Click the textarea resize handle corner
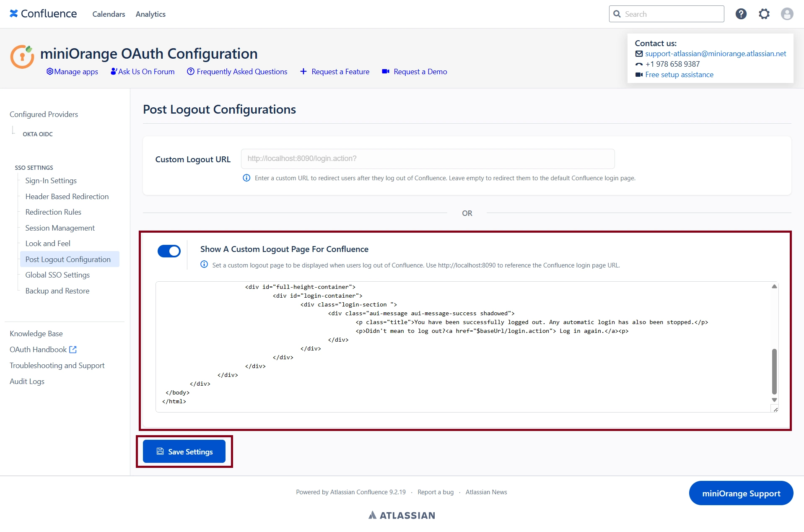 point(775,409)
